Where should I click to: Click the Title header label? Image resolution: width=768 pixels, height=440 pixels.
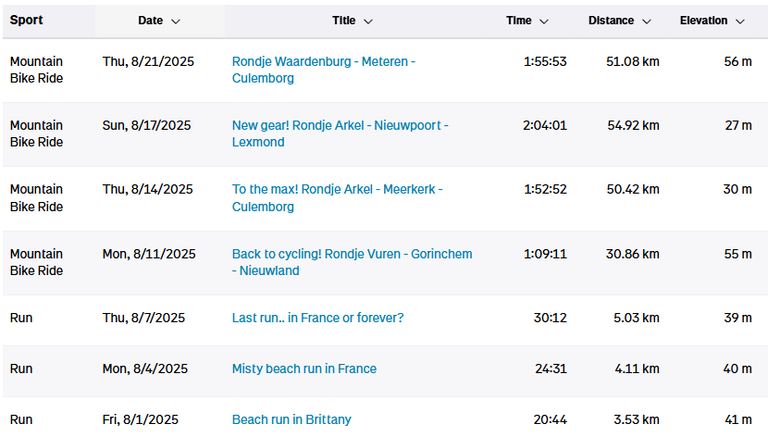pos(344,21)
